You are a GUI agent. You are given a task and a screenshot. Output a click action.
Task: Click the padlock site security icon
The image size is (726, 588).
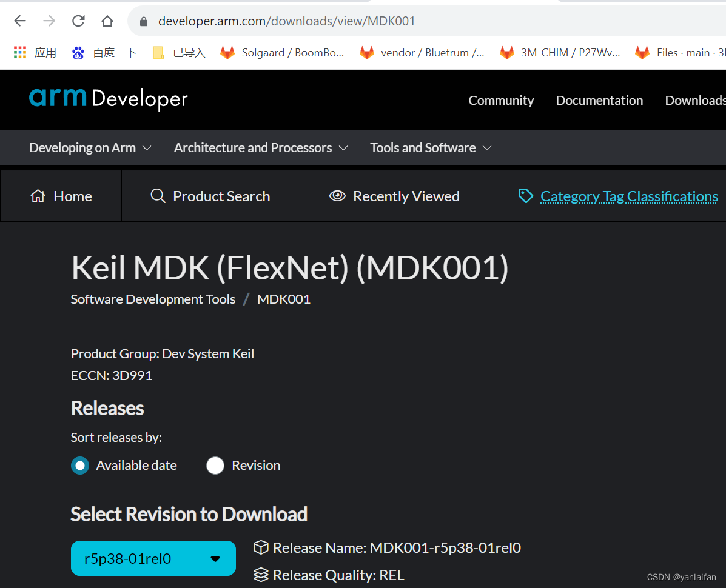144,21
